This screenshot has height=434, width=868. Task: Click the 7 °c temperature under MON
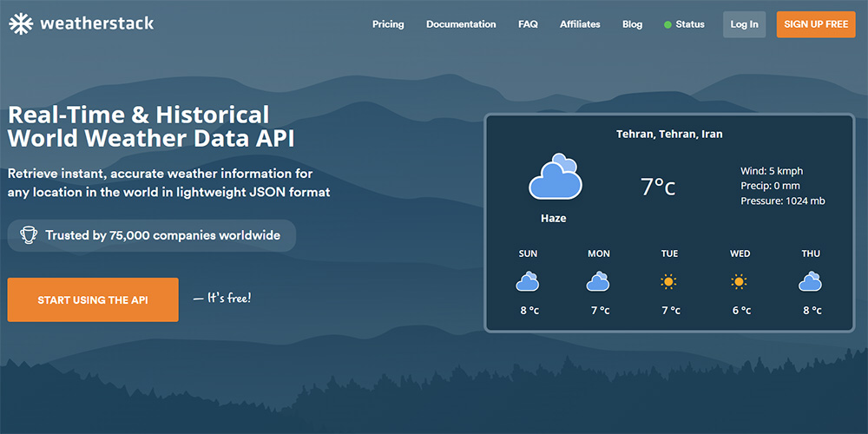[x=601, y=311]
